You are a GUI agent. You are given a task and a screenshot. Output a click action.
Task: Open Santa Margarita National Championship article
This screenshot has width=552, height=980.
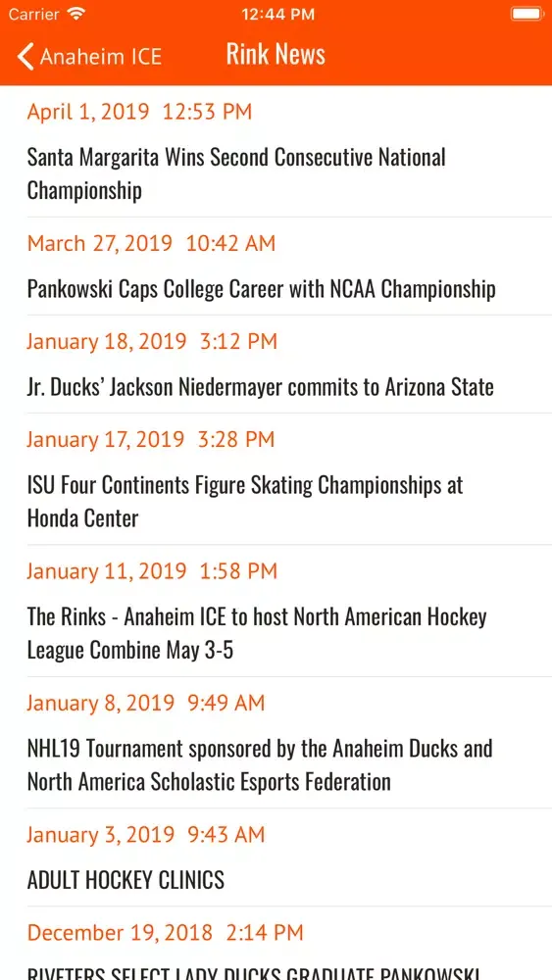(276, 151)
